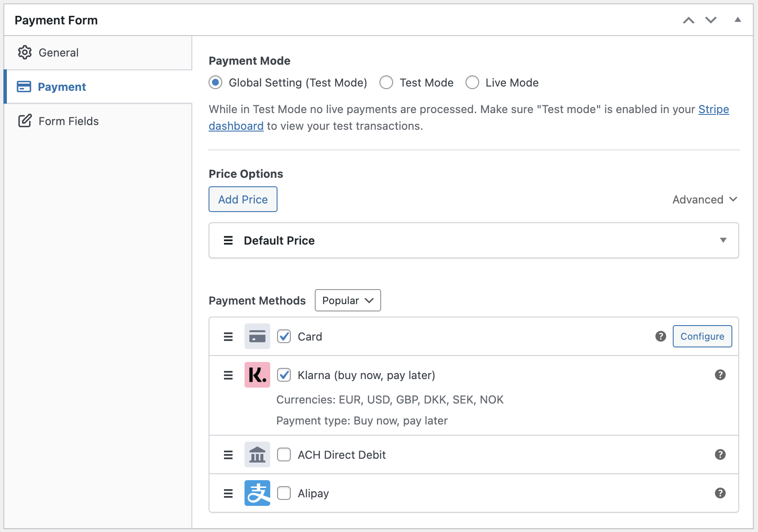
Task: Select the Live Mode radio button
Action: (x=472, y=82)
